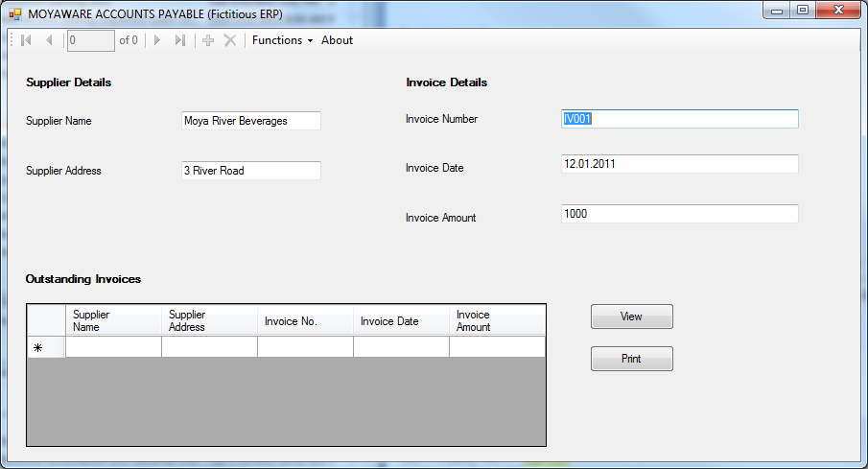
Task: Click the application icon in title bar
Action: coord(14,14)
